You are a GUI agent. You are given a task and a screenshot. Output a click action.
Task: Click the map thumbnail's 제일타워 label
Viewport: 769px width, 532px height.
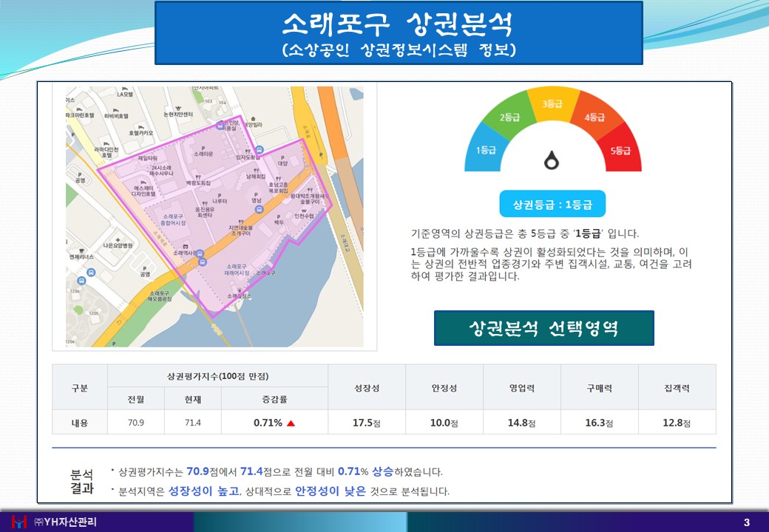pyautogui.click(x=148, y=158)
